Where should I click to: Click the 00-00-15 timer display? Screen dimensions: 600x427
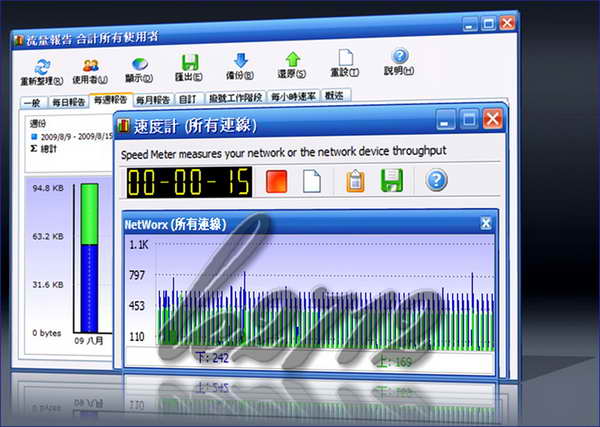[185, 182]
